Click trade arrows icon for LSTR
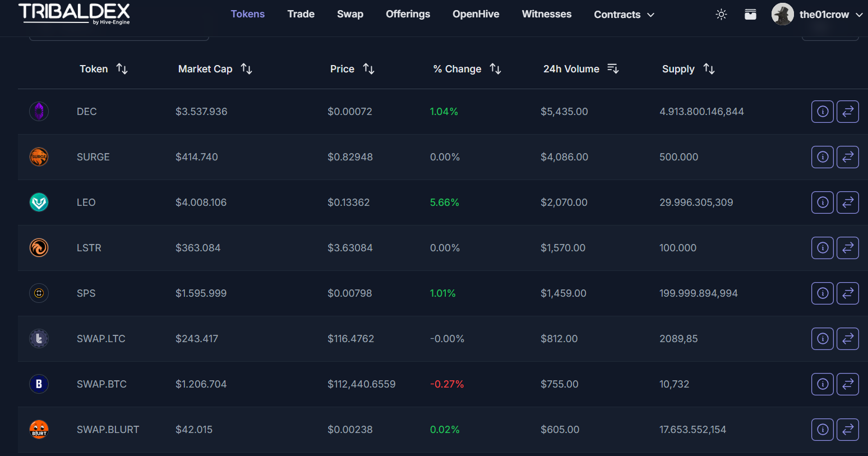The width and height of the screenshot is (868, 456). pyautogui.click(x=847, y=248)
